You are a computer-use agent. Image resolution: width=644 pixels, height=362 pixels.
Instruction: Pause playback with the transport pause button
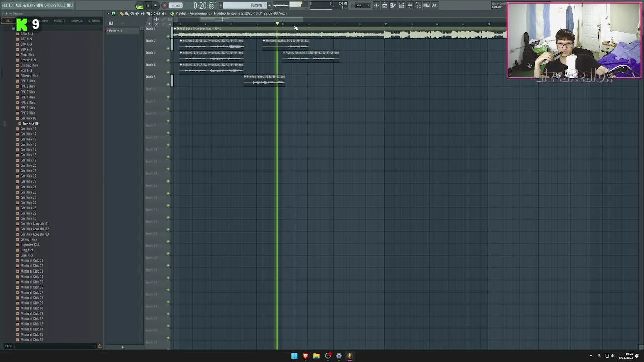148,5
